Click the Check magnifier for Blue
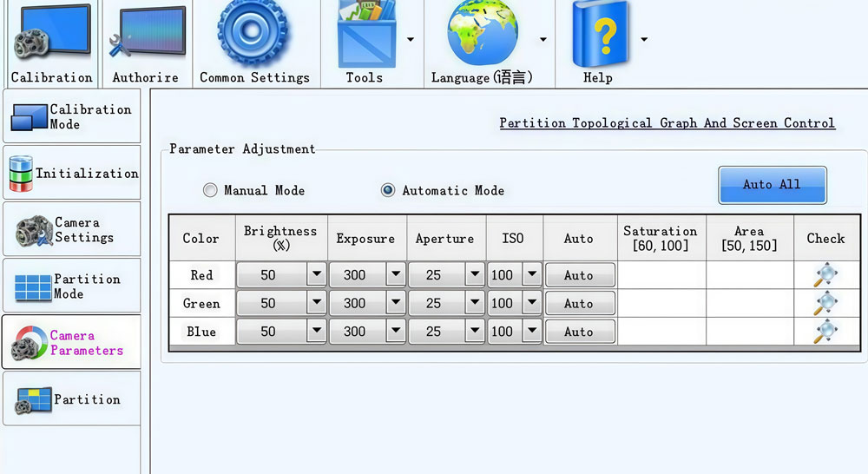 point(825,331)
